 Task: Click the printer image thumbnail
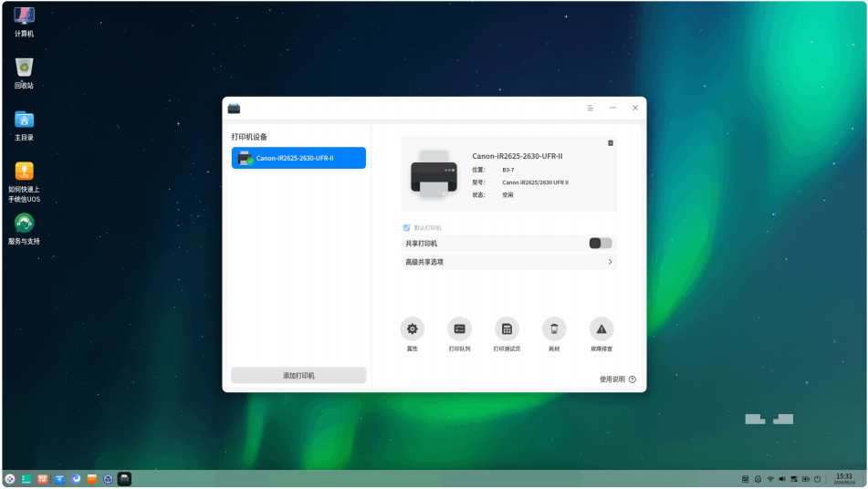coord(434,174)
